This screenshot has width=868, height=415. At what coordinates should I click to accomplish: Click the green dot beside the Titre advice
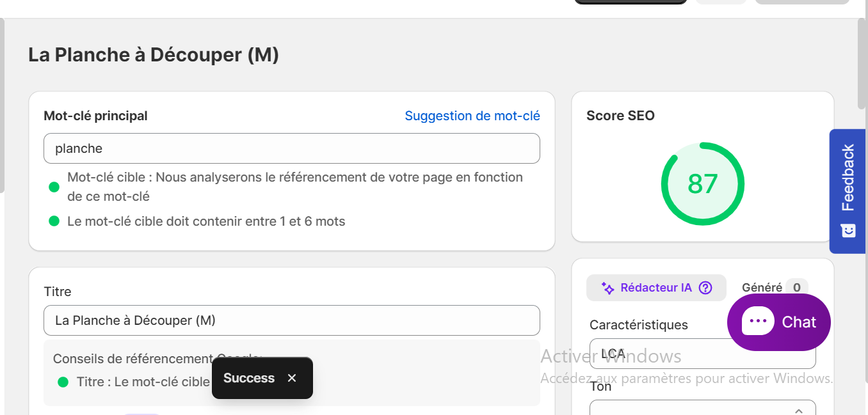pyautogui.click(x=63, y=382)
